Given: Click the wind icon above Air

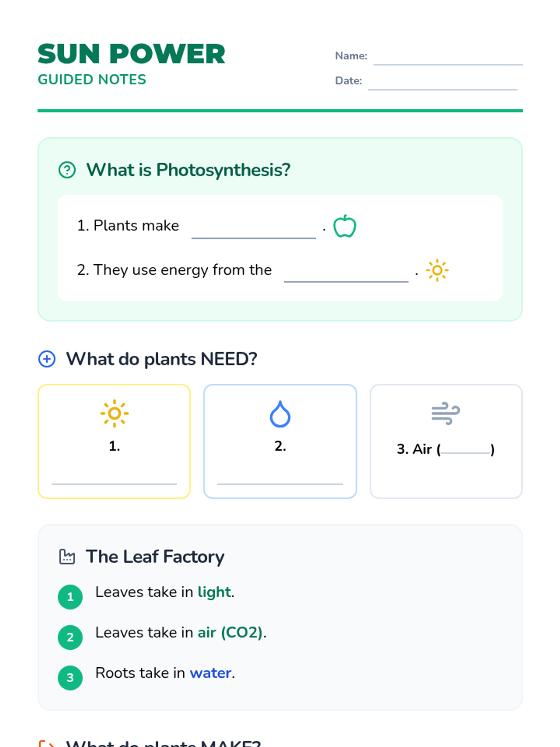Looking at the screenshot, I should tap(446, 413).
